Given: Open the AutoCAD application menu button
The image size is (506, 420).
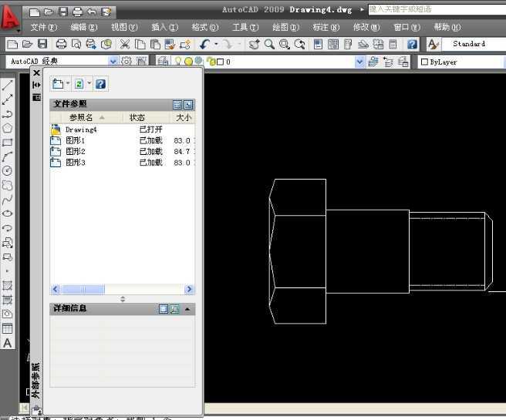Looking at the screenshot, I should pyautogui.click(x=10, y=18).
